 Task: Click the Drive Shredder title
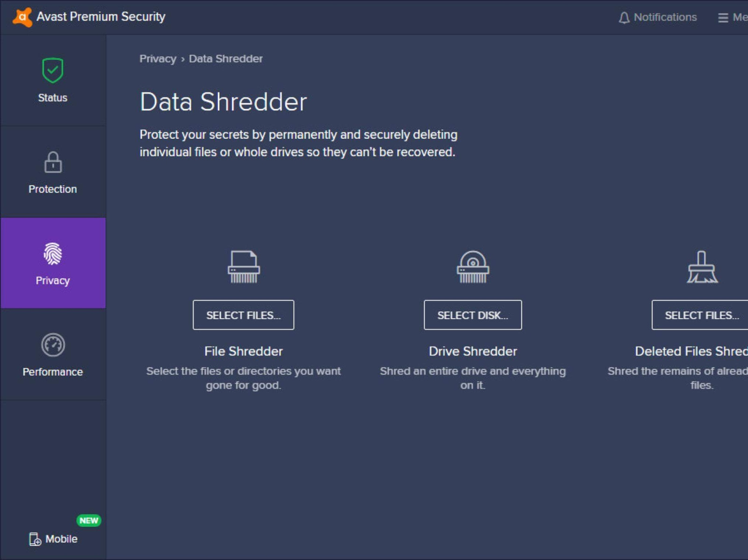point(473,351)
